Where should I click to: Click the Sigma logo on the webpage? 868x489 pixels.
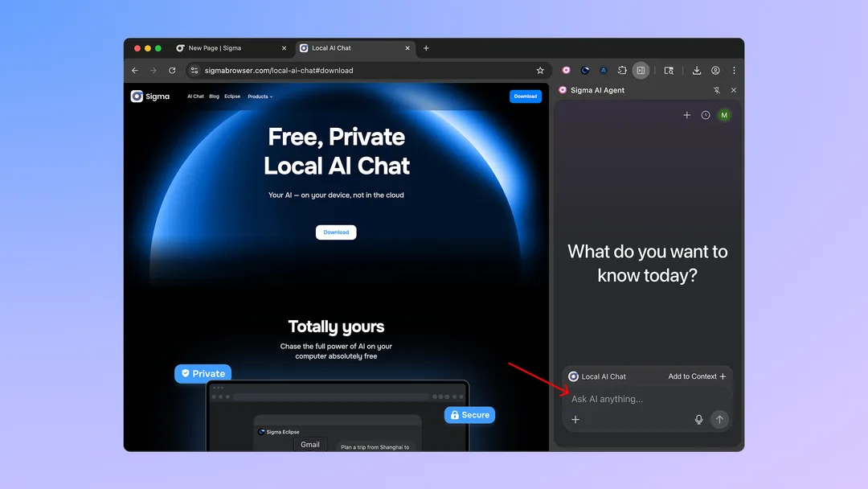150,97
